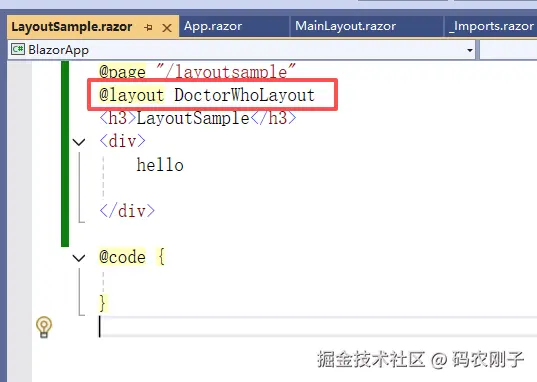This screenshot has width=537, height=382.
Task: Click the hello text line
Action: [x=160, y=165]
